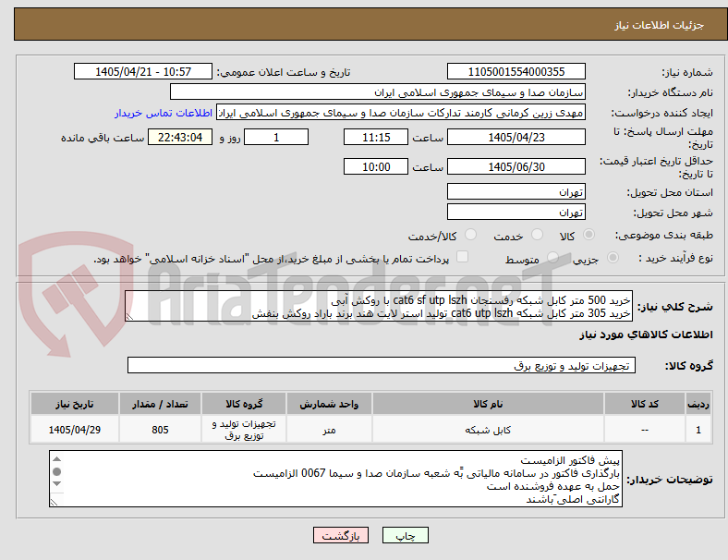Click the buyer notes scroll up arrow
The height and width of the screenshot is (560, 728).
(56, 459)
